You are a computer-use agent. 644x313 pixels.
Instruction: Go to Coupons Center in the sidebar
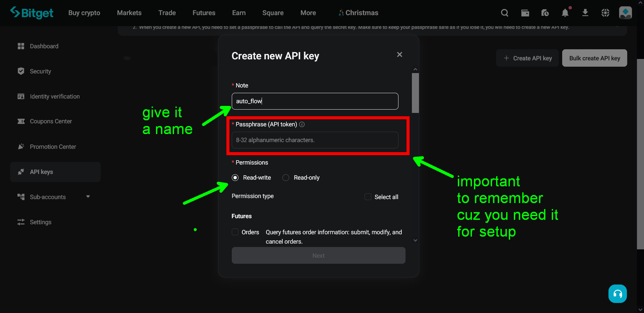click(x=51, y=121)
